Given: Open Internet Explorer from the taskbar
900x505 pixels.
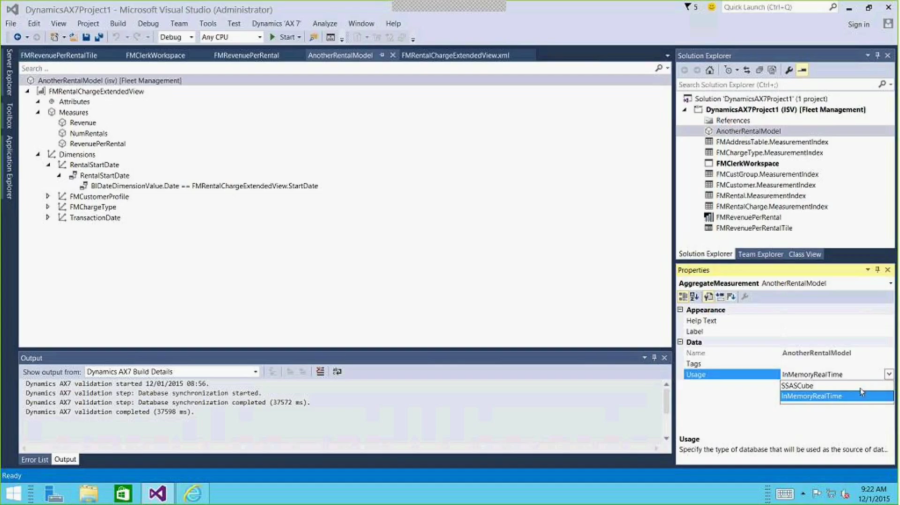Looking at the screenshot, I should click(192, 493).
